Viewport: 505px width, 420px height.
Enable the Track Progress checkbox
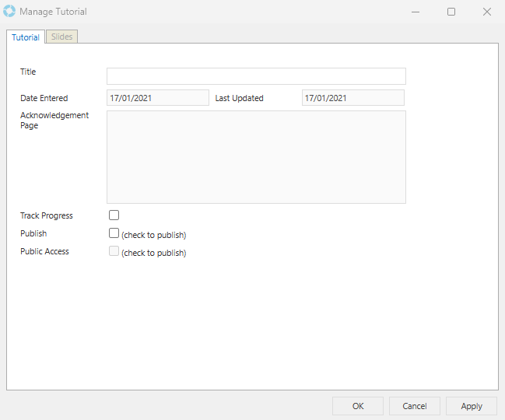coord(114,215)
